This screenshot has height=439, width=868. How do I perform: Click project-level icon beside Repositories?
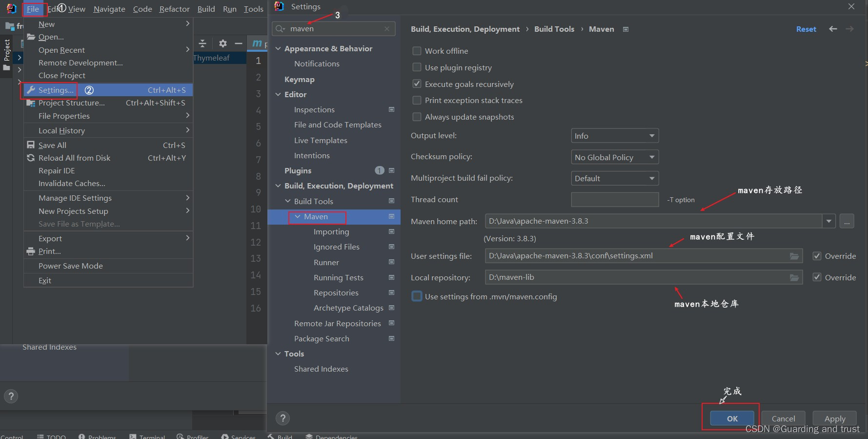[391, 293]
